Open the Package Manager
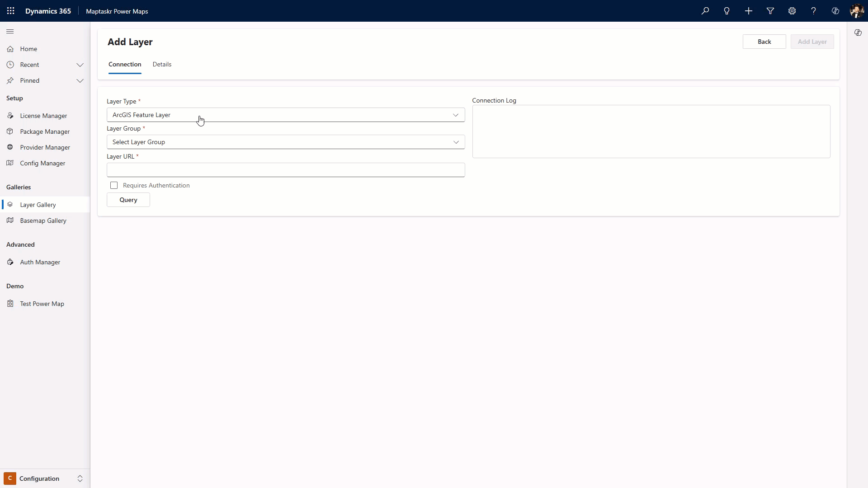Viewport: 868px width, 488px height. tap(44, 131)
